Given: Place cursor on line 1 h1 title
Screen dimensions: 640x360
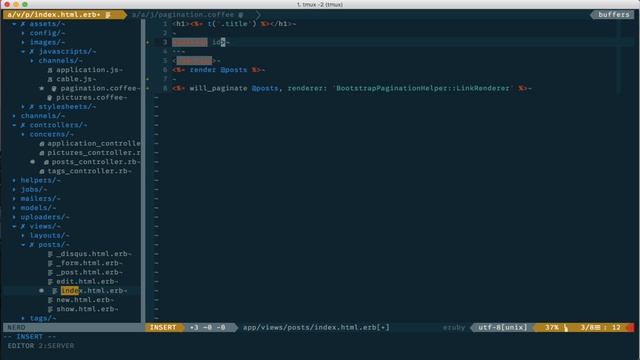Looking at the screenshot, I should 234,24.
